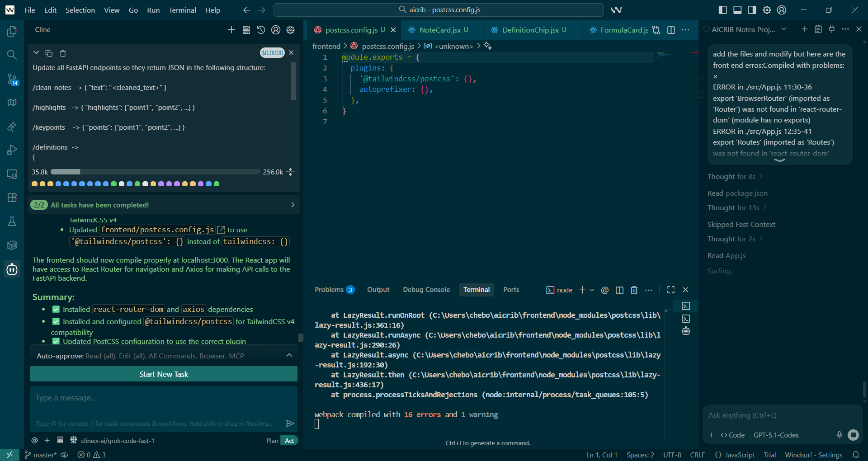Screen dimensions: 868x461
Task: Close the Cline task header
Action: tap(292, 52)
